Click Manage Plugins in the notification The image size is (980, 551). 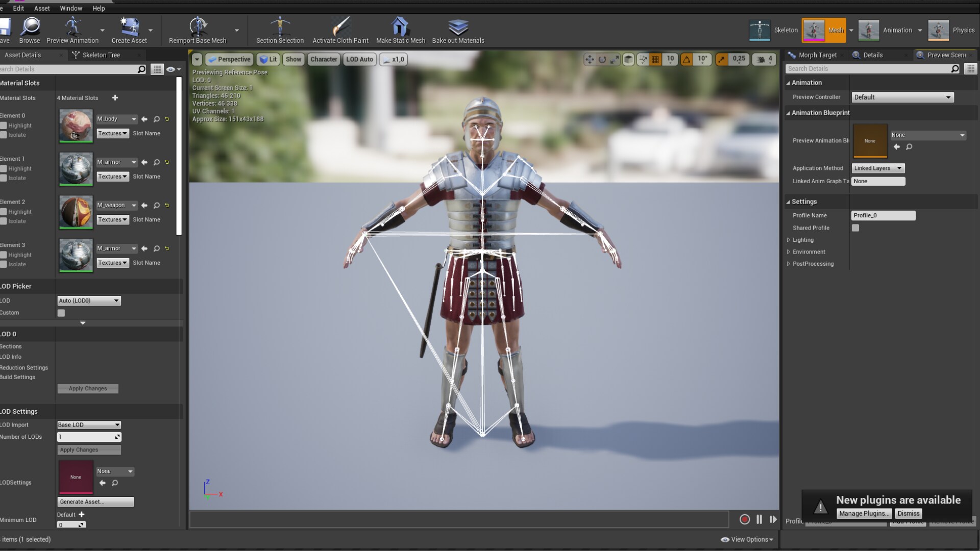(864, 514)
